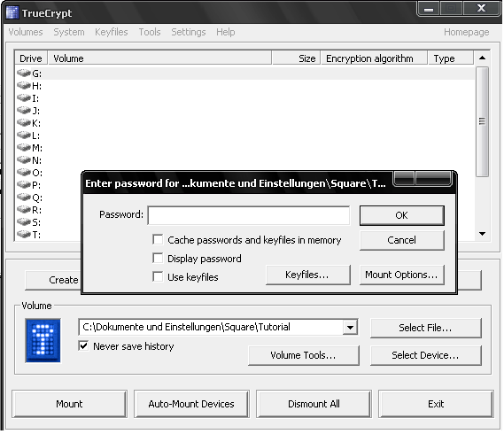Cancel the password dialog
This screenshot has height=434, width=504.
click(x=402, y=240)
